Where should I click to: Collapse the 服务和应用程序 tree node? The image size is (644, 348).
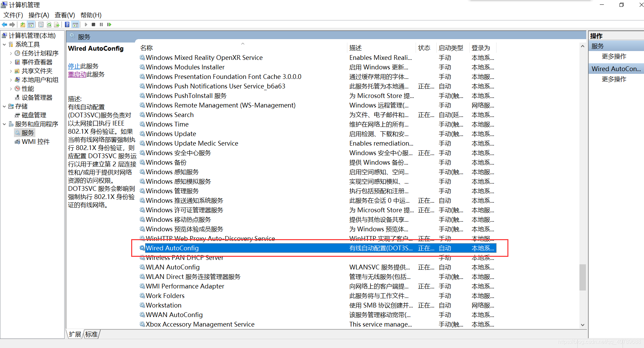pyautogui.click(x=4, y=124)
